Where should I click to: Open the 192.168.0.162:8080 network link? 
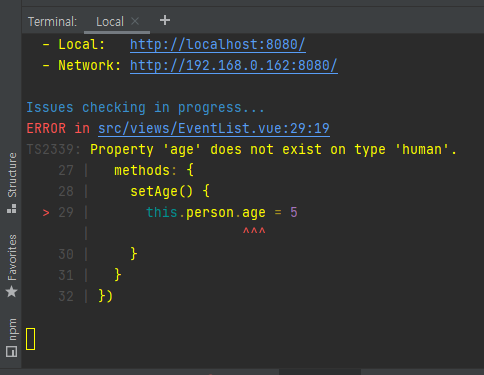pos(234,66)
